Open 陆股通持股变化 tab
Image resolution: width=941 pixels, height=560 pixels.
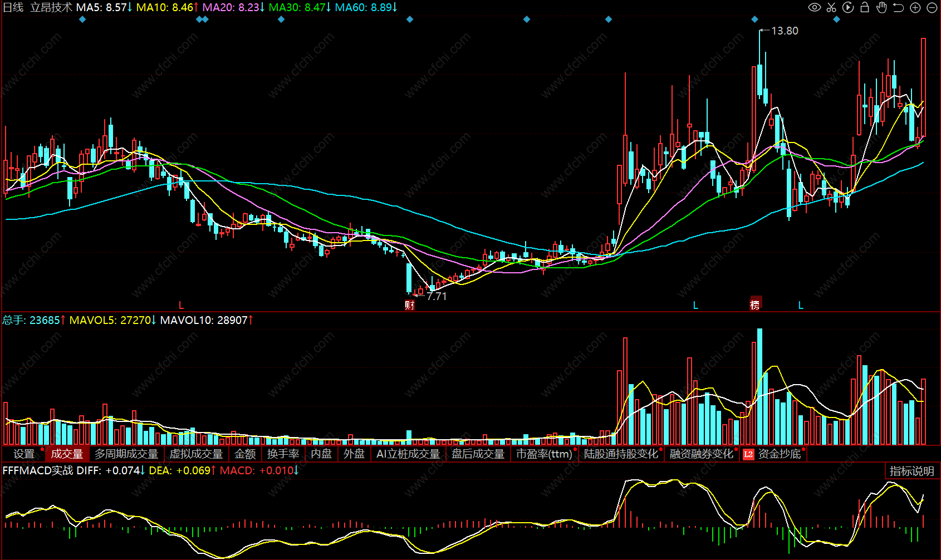621,454
